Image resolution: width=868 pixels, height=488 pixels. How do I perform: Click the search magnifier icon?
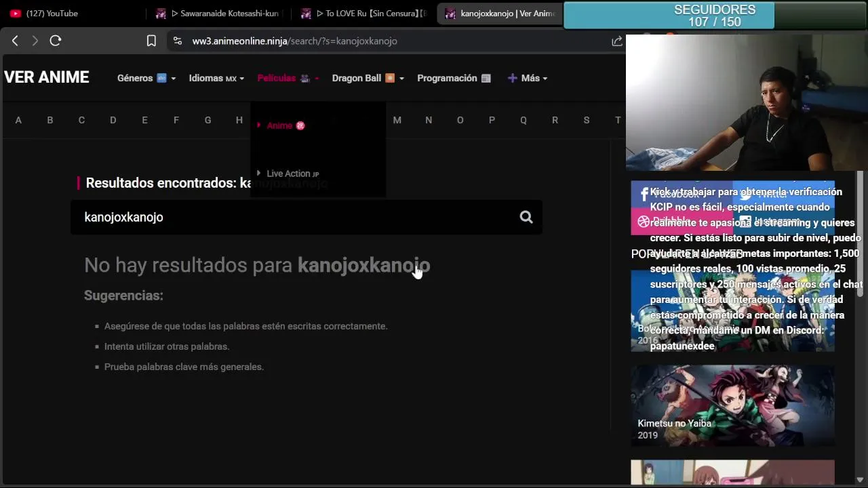click(x=526, y=217)
